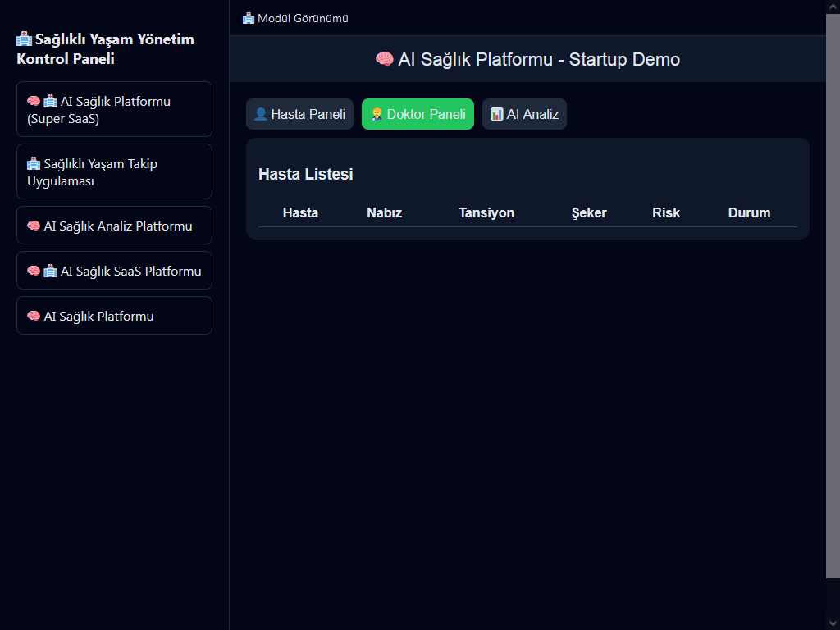Click the Hasta column header
840x630 pixels.
(x=300, y=212)
